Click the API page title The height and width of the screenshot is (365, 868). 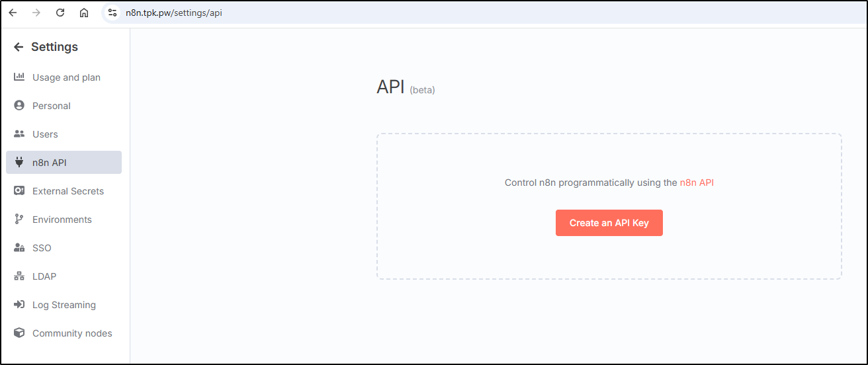(390, 87)
